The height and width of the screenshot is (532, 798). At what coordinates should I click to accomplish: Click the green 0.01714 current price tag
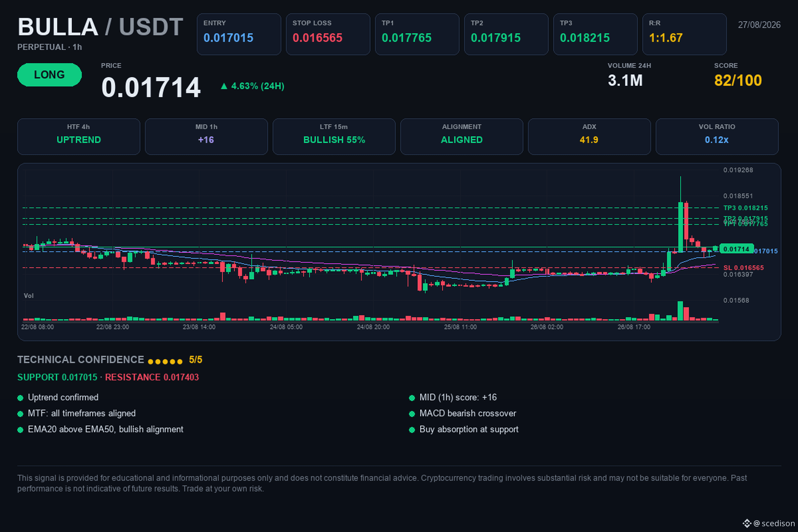(736, 249)
